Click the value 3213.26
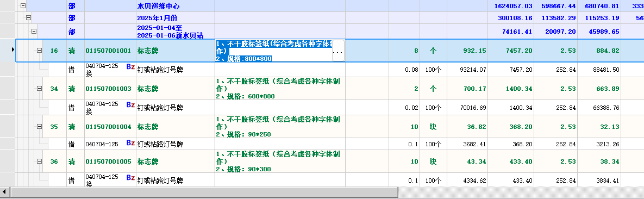This screenshot has width=644, height=199. [608, 144]
